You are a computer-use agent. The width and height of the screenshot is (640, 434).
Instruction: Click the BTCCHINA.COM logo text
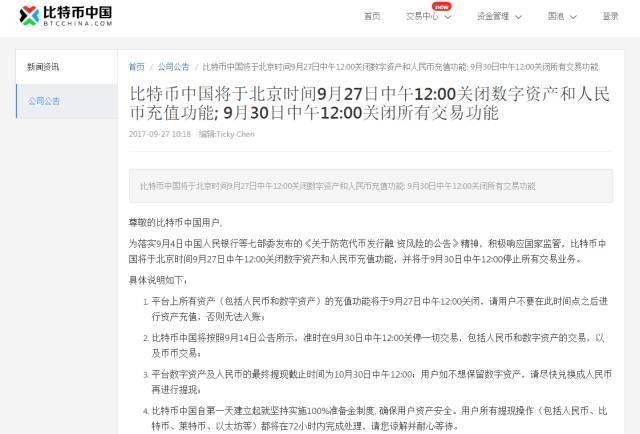click(x=78, y=23)
